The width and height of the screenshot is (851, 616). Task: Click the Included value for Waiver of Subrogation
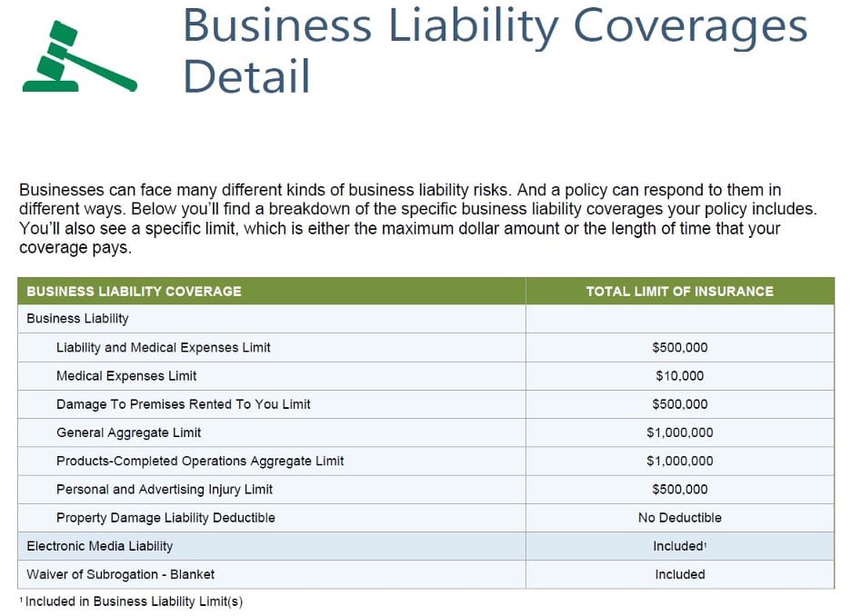679,574
